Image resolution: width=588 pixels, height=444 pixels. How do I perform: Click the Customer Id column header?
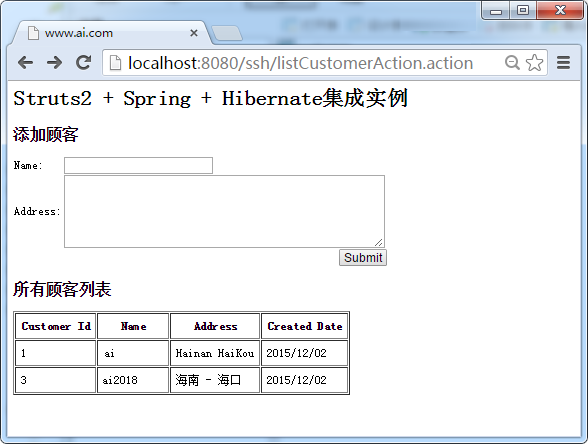(x=56, y=326)
